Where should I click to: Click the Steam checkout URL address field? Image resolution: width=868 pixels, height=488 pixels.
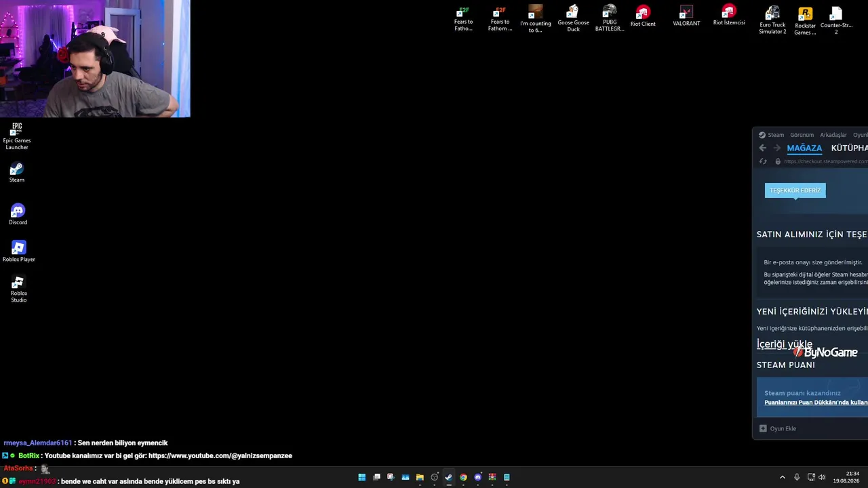pos(826,161)
